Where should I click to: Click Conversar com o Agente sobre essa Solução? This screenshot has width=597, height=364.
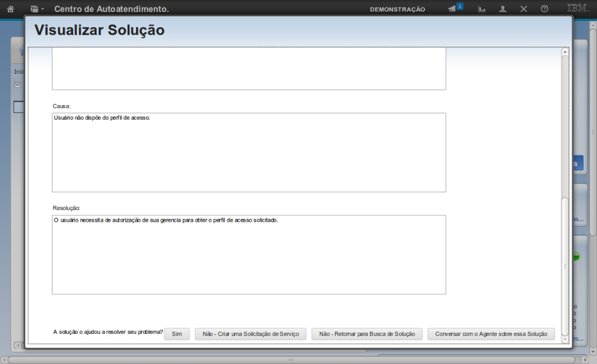[491, 334]
